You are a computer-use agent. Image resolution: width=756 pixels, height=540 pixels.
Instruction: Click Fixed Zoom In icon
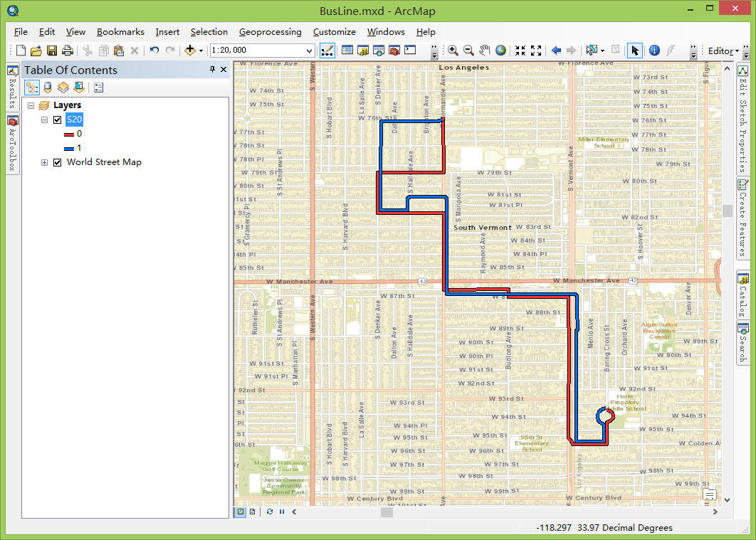(x=520, y=50)
